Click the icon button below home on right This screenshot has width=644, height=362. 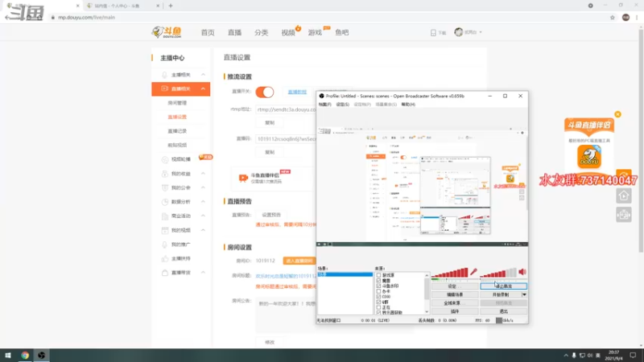point(623,215)
